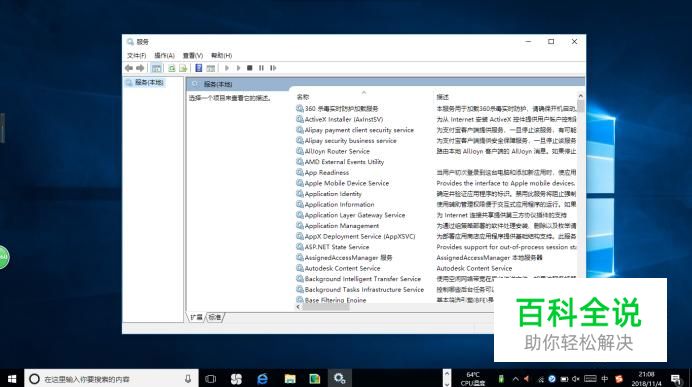
Task: Click the volume speaker tray icon
Action: [x=576, y=379]
